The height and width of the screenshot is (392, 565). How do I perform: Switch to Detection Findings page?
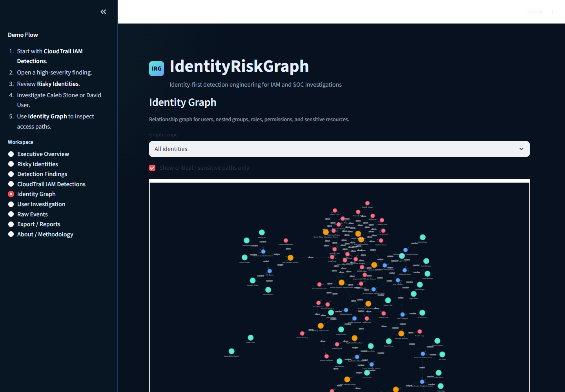click(38, 174)
